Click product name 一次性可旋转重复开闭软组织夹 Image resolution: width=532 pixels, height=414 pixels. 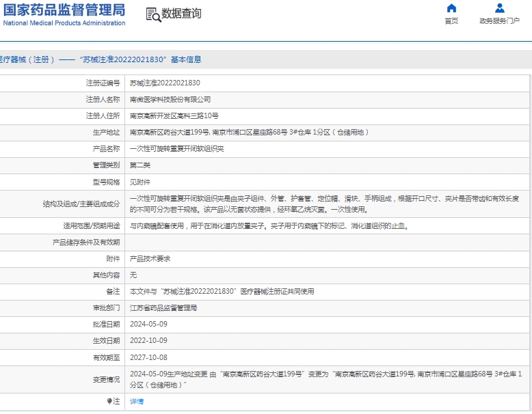point(177,149)
